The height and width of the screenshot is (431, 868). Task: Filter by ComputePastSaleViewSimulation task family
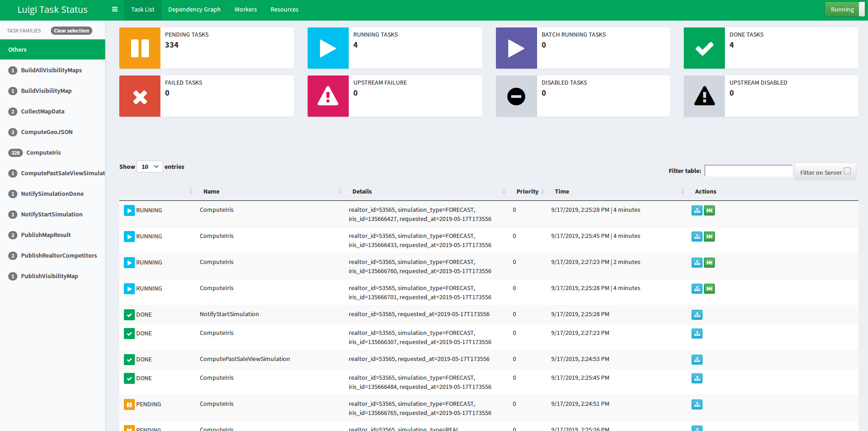coord(53,173)
